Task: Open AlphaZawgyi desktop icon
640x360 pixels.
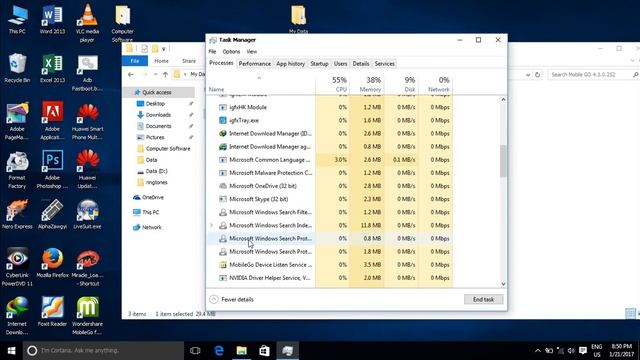Action: click(52, 214)
